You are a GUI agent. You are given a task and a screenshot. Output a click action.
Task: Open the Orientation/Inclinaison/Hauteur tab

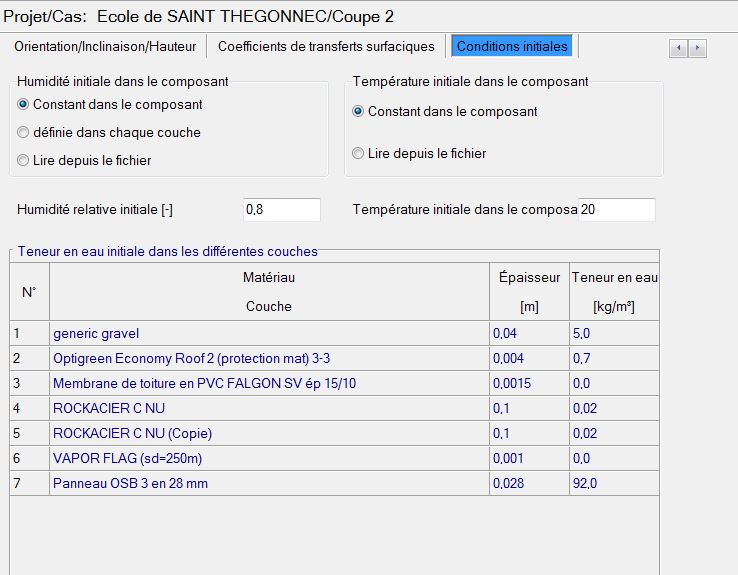pyautogui.click(x=105, y=47)
